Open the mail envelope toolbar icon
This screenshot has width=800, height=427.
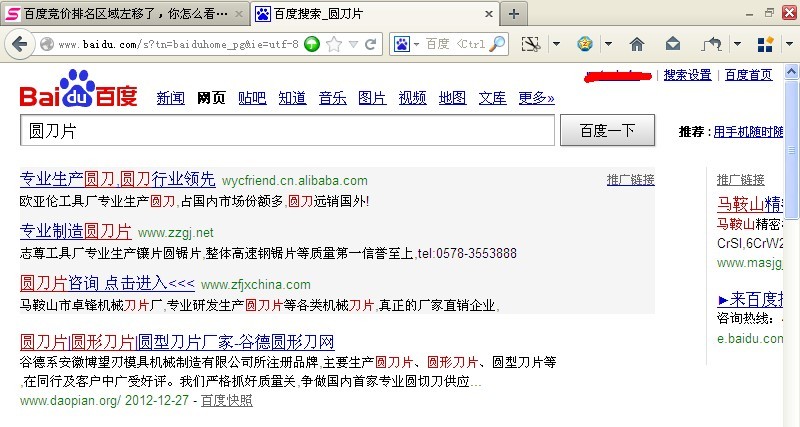click(x=673, y=44)
